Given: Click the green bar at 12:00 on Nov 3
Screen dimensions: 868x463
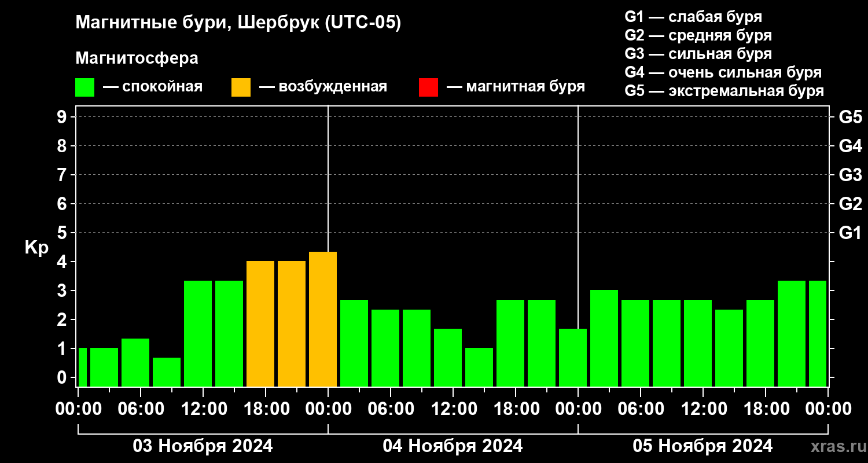Looking at the screenshot, I should pyautogui.click(x=198, y=333).
